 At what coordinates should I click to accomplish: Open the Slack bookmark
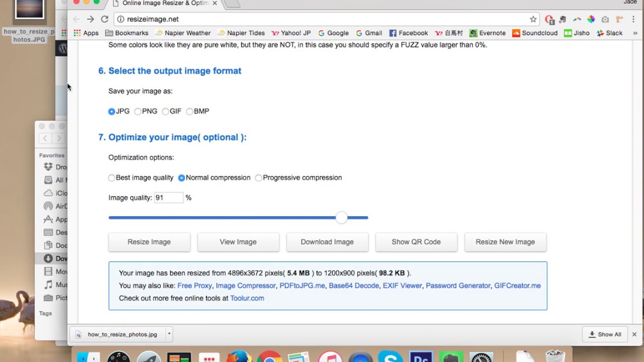[x=610, y=33]
